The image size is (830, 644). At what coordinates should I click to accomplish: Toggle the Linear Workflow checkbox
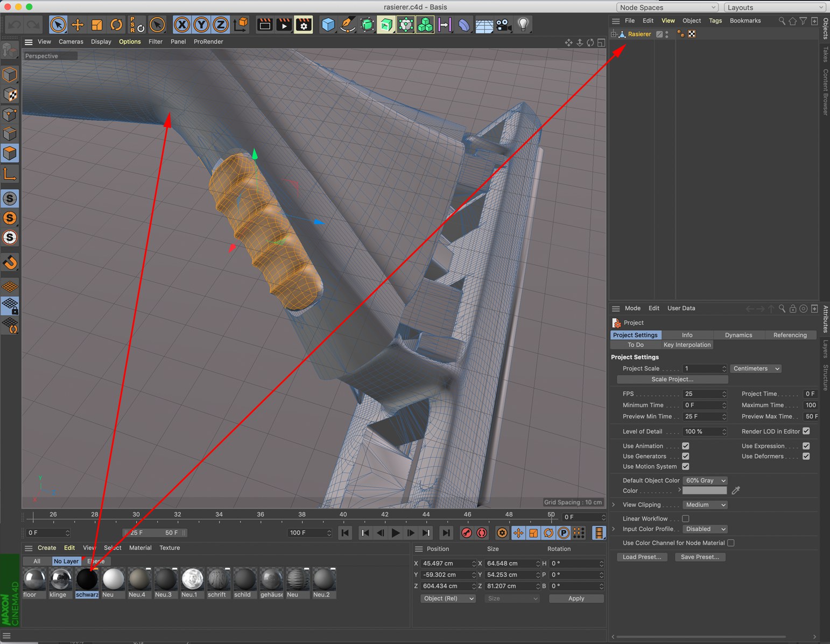coord(685,519)
